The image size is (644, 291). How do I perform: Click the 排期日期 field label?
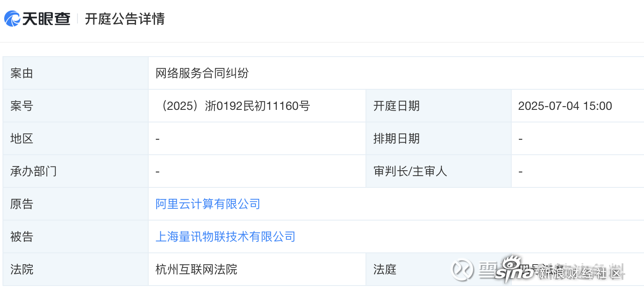[x=396, y=139]
